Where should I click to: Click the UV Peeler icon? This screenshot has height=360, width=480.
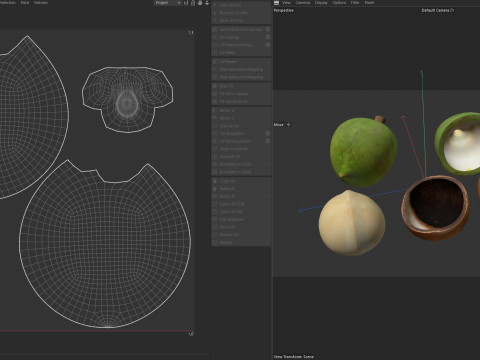pos(215,62)
